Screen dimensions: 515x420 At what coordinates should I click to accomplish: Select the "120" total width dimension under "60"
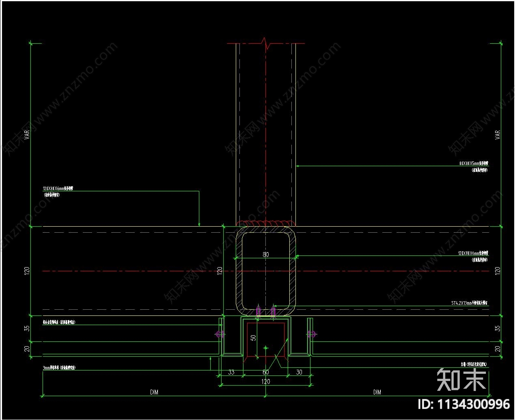(x=266, y=381)
